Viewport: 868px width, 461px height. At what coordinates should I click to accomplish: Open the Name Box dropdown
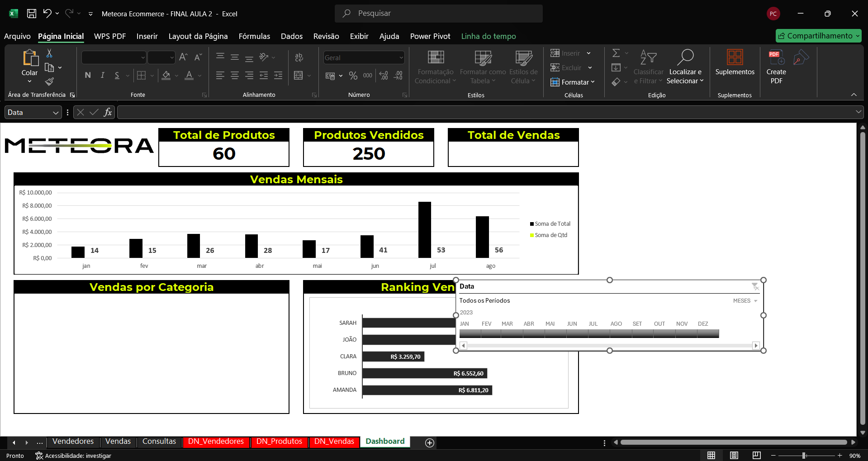point(56,113)
